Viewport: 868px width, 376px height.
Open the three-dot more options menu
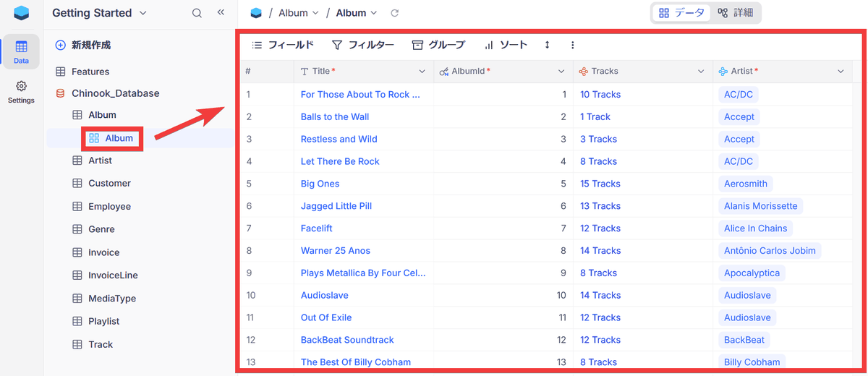[x=572, y=45]
